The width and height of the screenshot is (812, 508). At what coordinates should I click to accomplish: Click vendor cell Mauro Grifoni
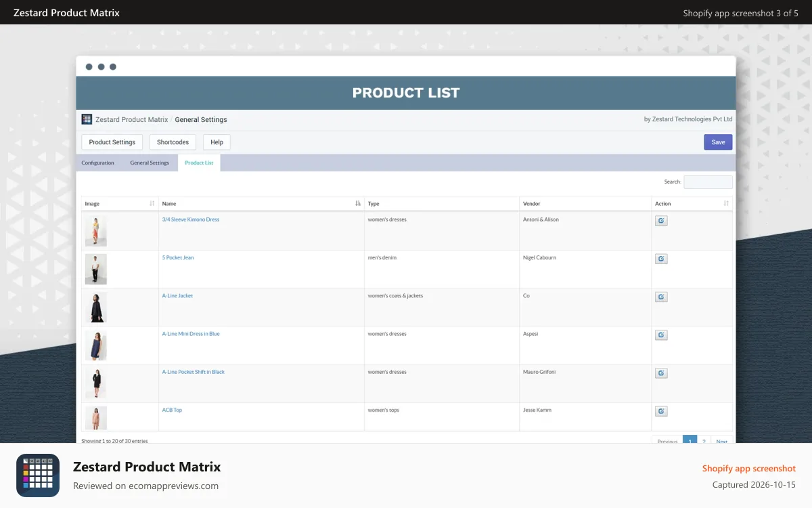[x=539, y=371]
